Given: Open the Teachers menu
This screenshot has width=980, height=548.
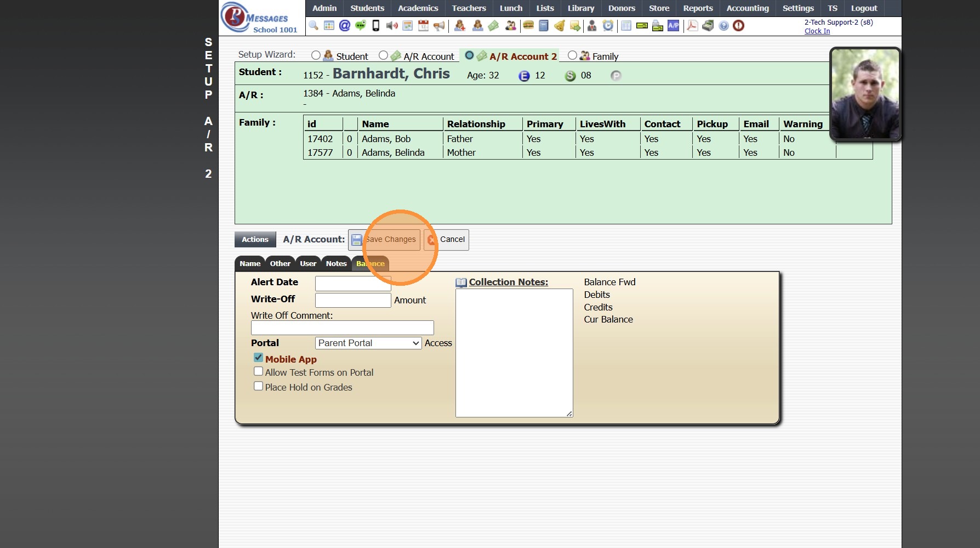Looking at the screenshot, I should (469, 8).
